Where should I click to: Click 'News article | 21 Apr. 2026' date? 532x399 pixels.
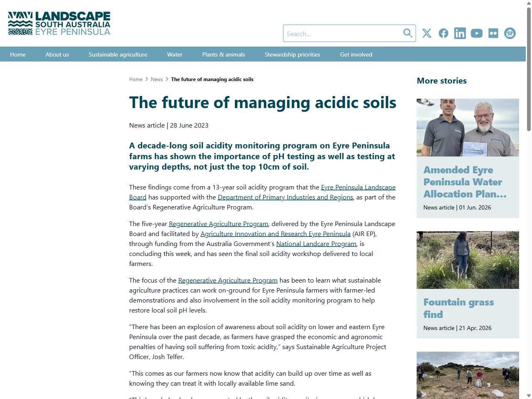458,328
